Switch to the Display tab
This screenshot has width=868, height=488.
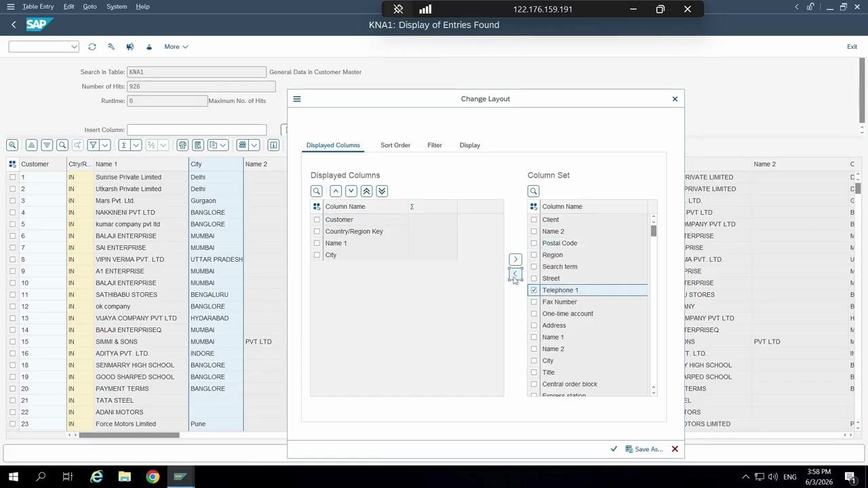470,145
